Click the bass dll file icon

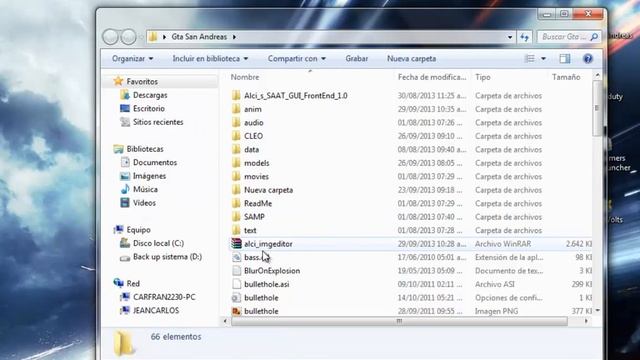(236, 257)
